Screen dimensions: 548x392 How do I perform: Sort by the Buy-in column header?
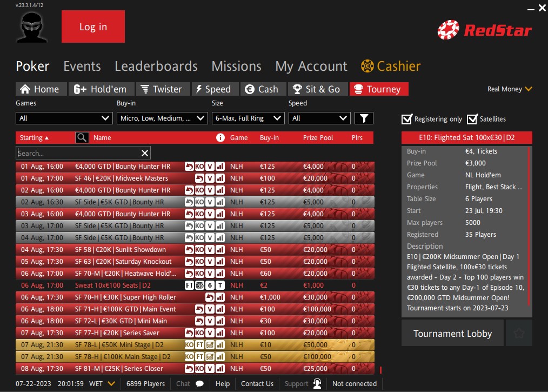coord(270,138)
